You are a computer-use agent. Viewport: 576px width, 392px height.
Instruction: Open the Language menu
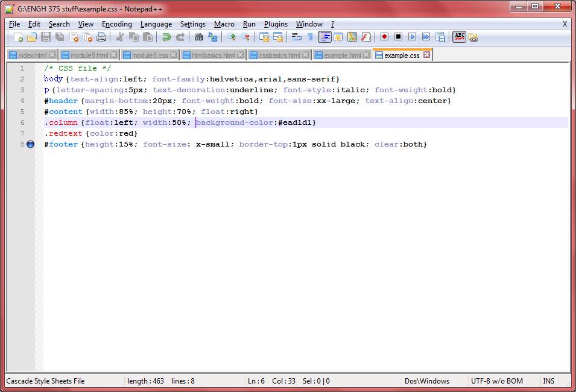[x=156, y=24]
